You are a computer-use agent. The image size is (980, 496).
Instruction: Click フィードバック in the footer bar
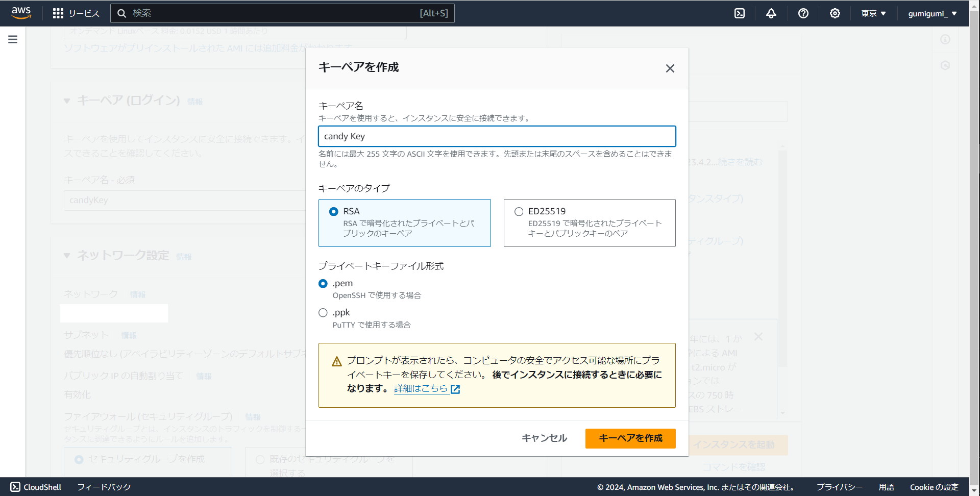pos(104,487)
